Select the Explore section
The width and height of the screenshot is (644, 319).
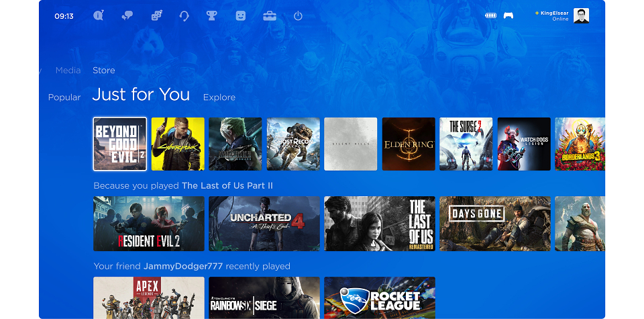pos(219,97)
